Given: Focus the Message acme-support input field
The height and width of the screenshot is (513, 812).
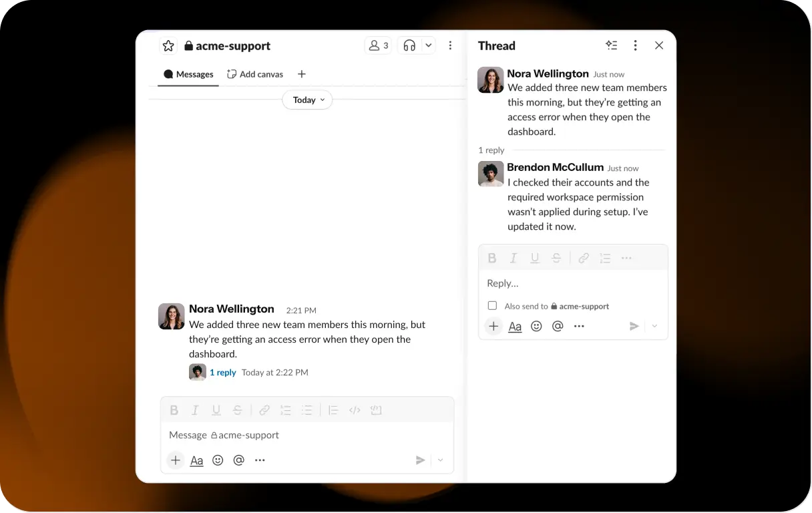Looking at the screenshot, I should click(307, 435).
